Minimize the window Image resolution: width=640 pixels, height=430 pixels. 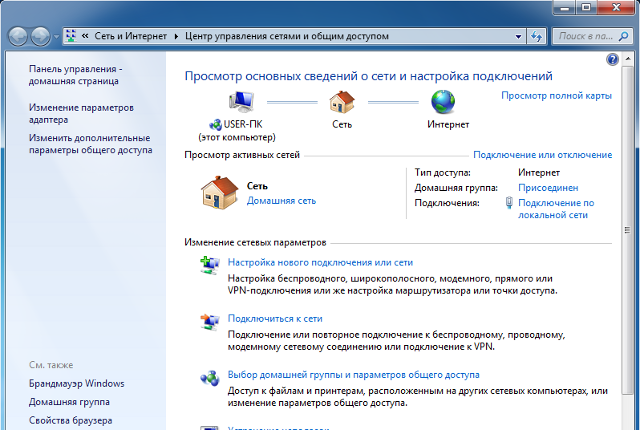pyautogui.click(x=565, y=7)
